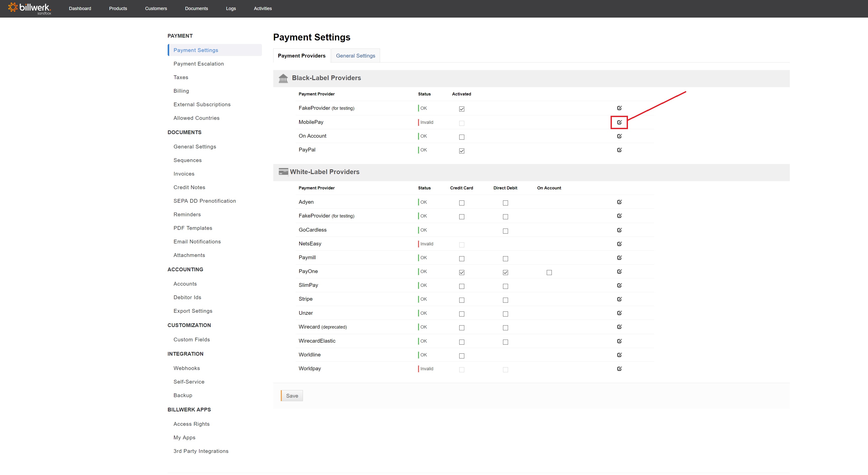Open Self-Service integration settings
This screenshot has height=475, width=868.
189,382
